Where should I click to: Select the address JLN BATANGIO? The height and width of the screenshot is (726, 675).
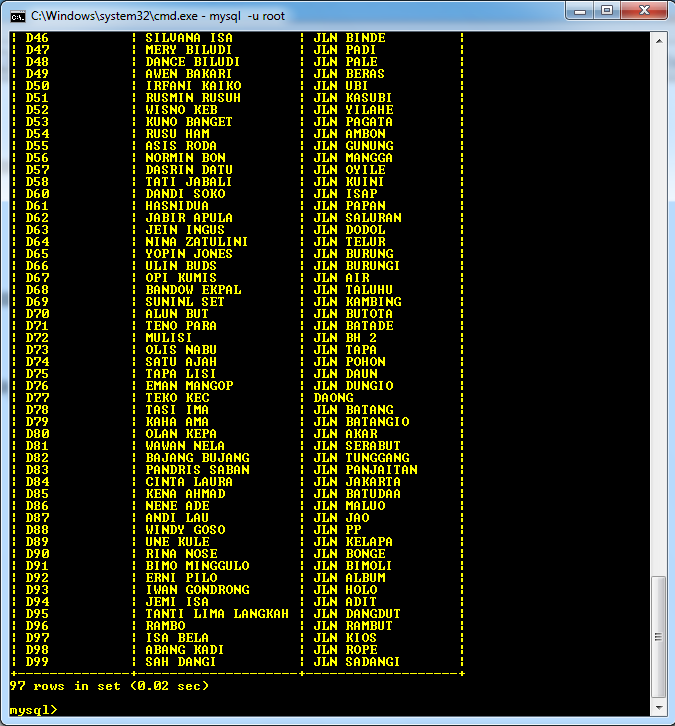[362, 423]
